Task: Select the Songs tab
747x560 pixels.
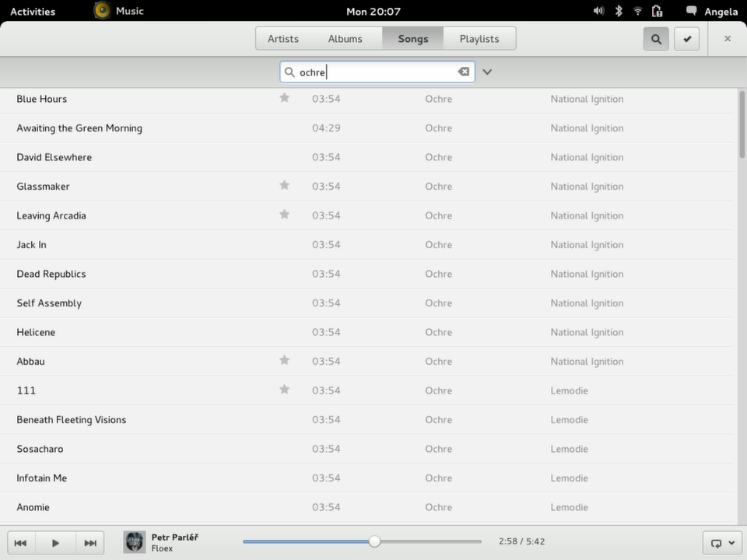Action: click(413, 39)
